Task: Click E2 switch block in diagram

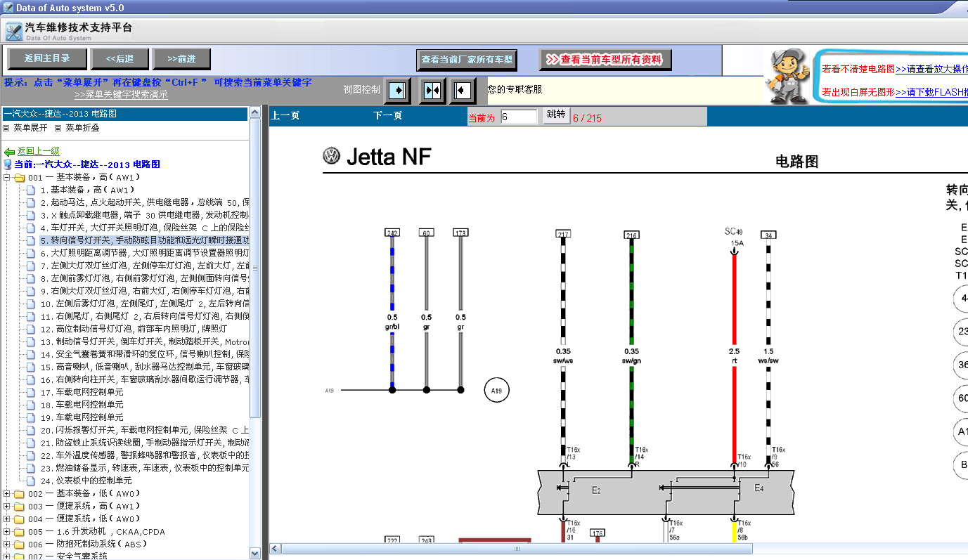Action: pos(596,490)
